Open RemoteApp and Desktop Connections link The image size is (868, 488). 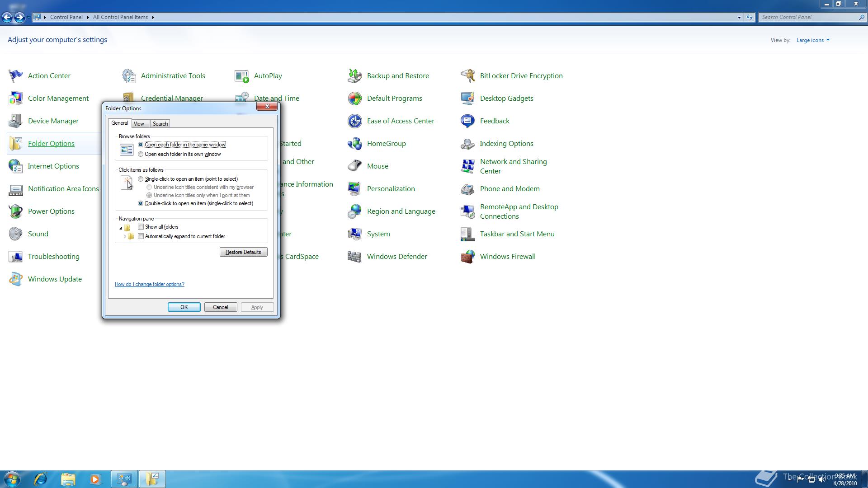(x=519, y=211)
